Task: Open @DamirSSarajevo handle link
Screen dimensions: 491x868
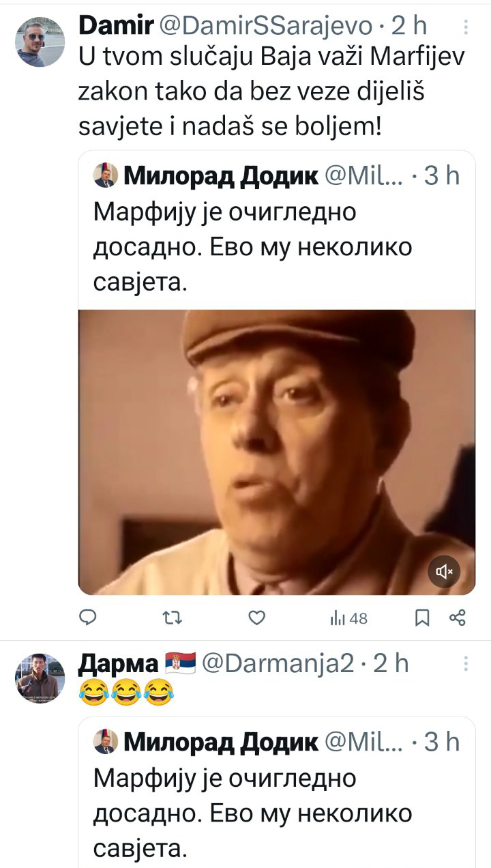Action: [x=266, y=25]
